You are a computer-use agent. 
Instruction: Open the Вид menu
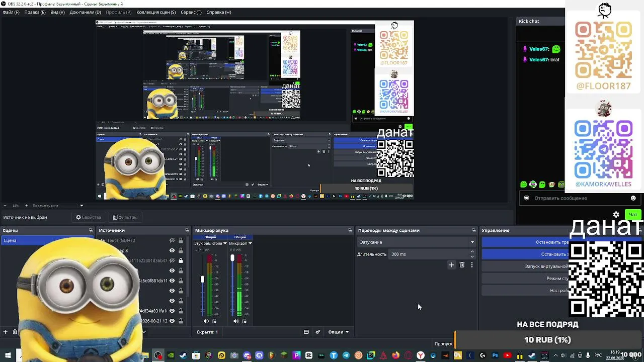tap(57, 12)
